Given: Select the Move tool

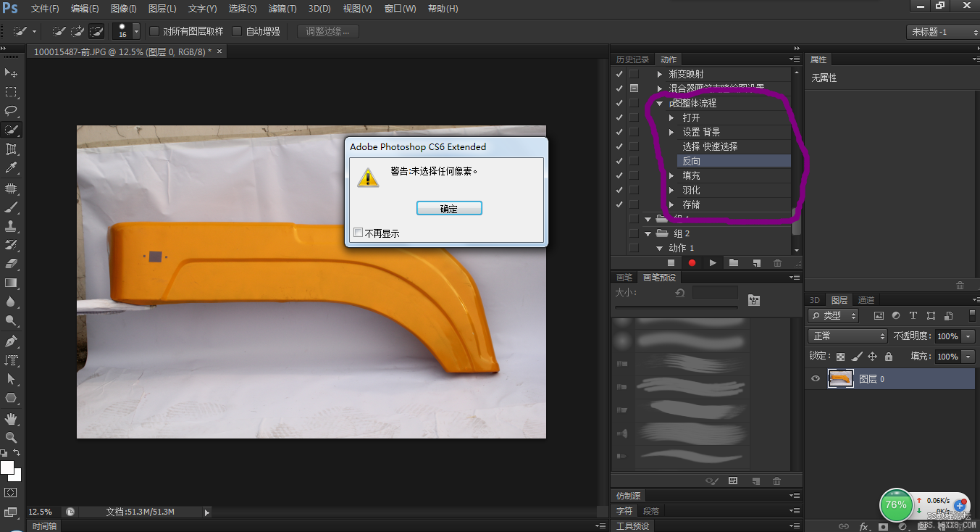Looking at the screenshot, I should click(x=11, y=73).
